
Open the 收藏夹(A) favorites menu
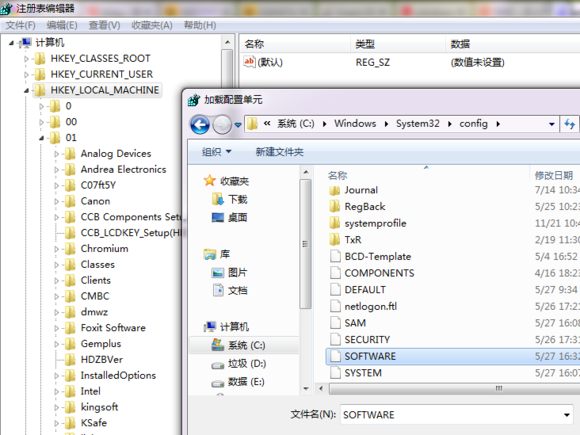[152, 25]
